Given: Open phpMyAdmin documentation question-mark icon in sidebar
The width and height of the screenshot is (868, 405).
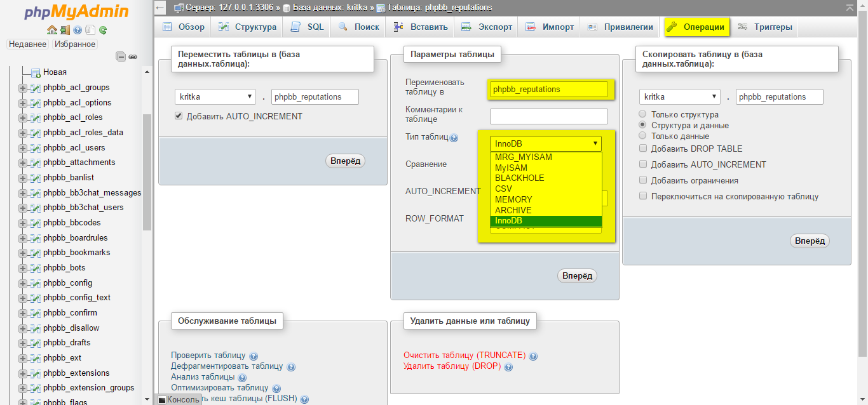Looking at the screenshot, I should click(x=78, y=30).
